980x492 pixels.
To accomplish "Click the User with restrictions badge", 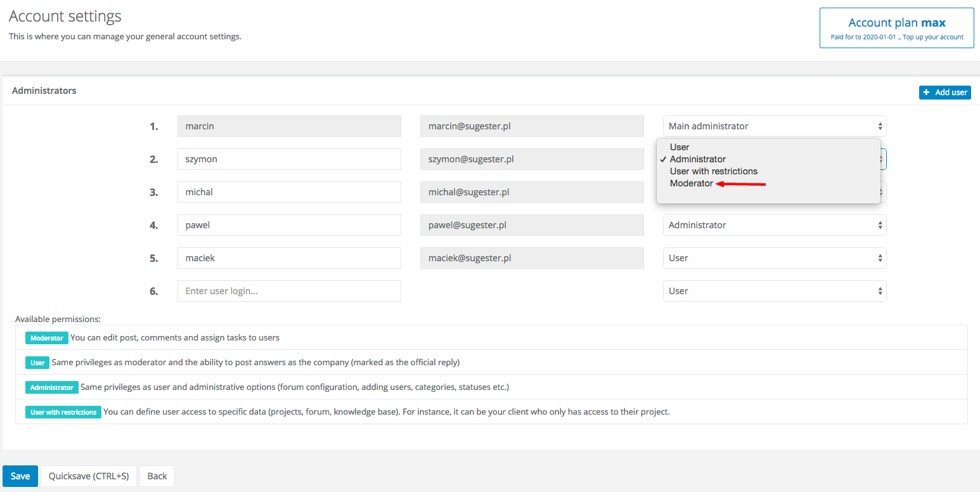I will click(x=63, y=412).
